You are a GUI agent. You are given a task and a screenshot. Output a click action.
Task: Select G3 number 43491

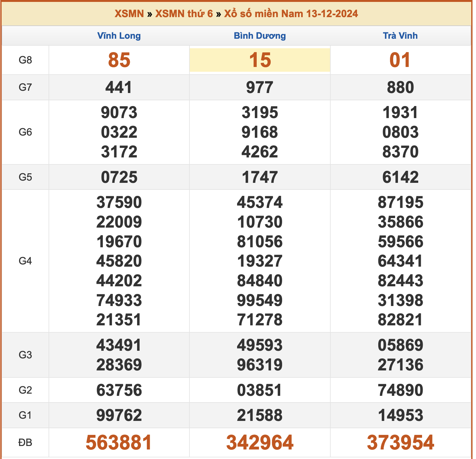tap(119, 345)
